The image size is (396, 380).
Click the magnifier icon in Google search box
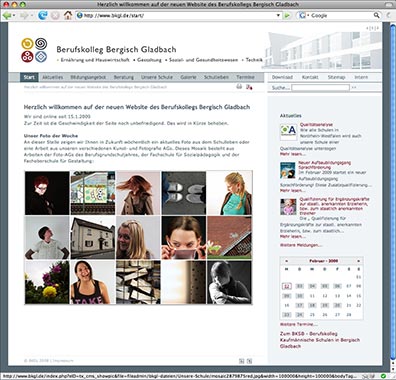click(376, 15)
